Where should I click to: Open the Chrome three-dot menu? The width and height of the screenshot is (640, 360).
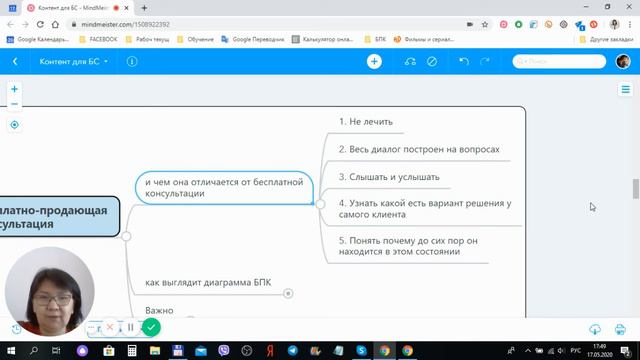(x=630, y=24)
